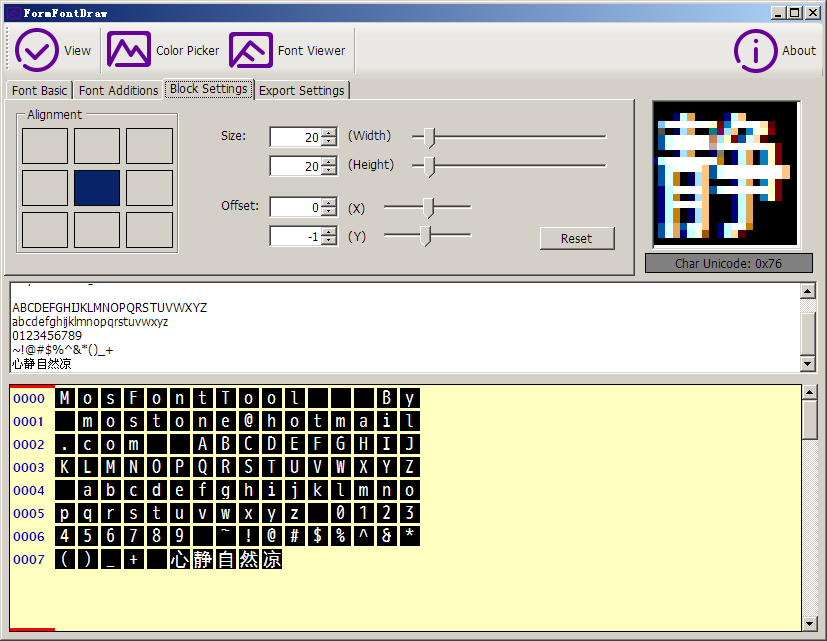This screenshot has height=641, width=827.
Task: Select the Z glyph in row 0003
Action: click(410, 467)
